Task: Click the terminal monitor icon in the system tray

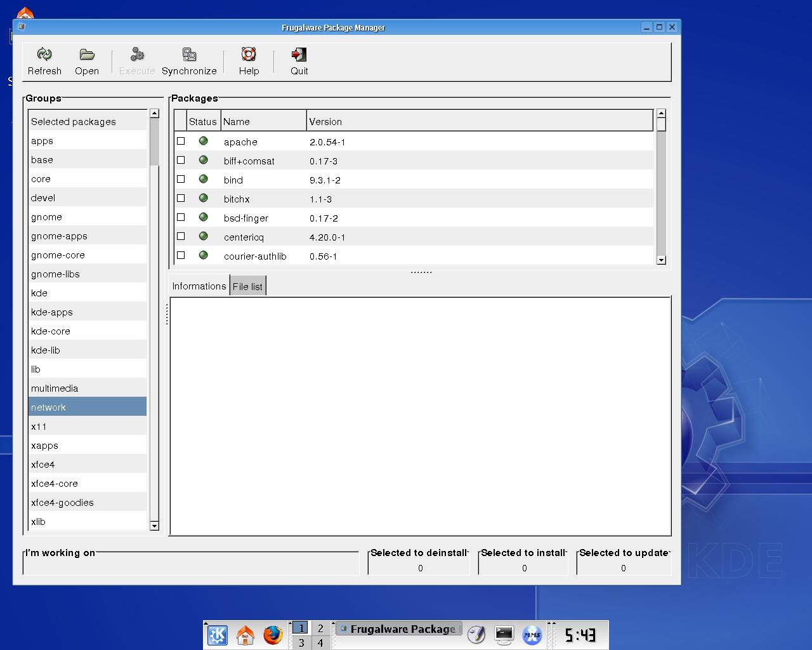Action: pos(504,634)
